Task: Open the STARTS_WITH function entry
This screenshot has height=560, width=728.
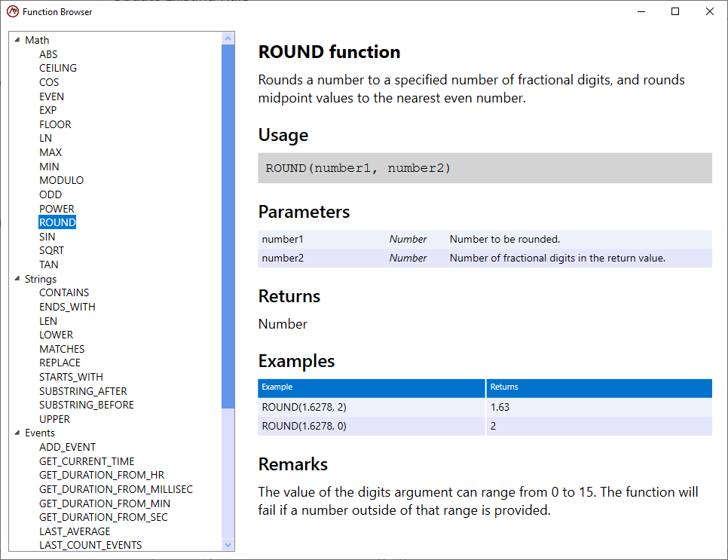Action: (x=71, y=377)
